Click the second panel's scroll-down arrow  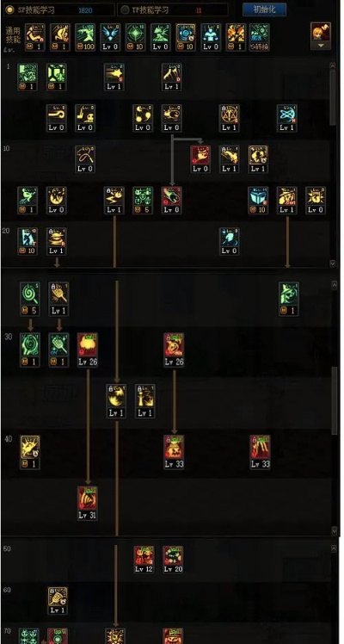click(335, 530)
